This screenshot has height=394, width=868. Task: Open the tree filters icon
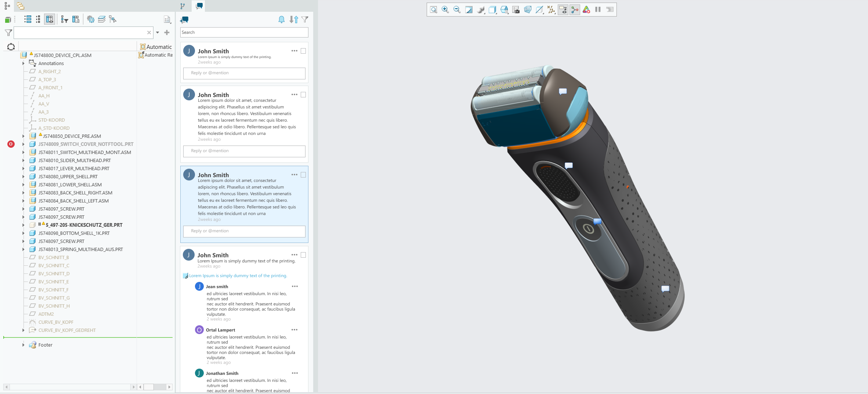click(x=65, y=19)
